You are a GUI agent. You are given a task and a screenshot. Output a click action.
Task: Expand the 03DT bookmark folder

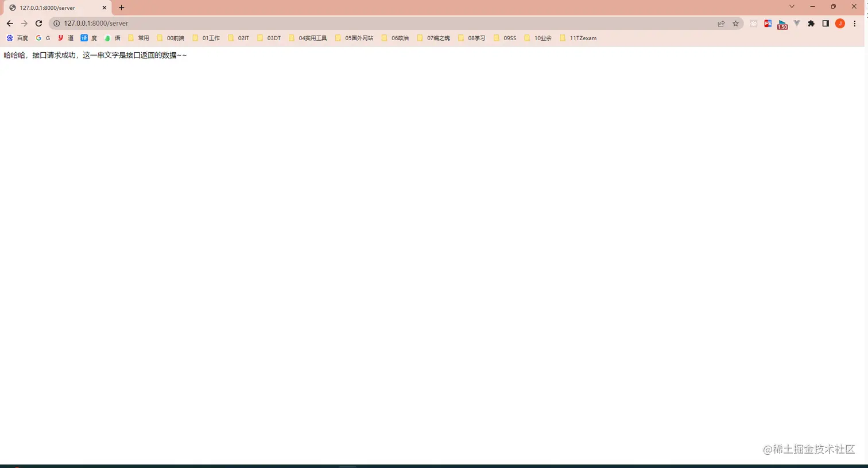(269, 38)
